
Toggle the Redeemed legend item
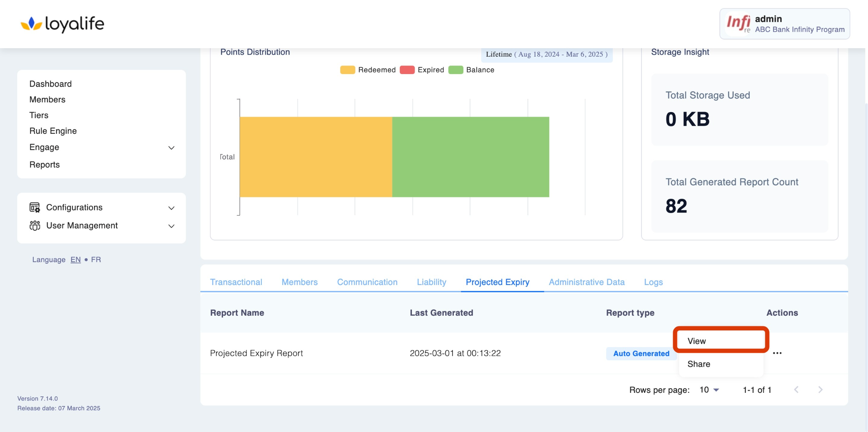(x=368, y=70)
